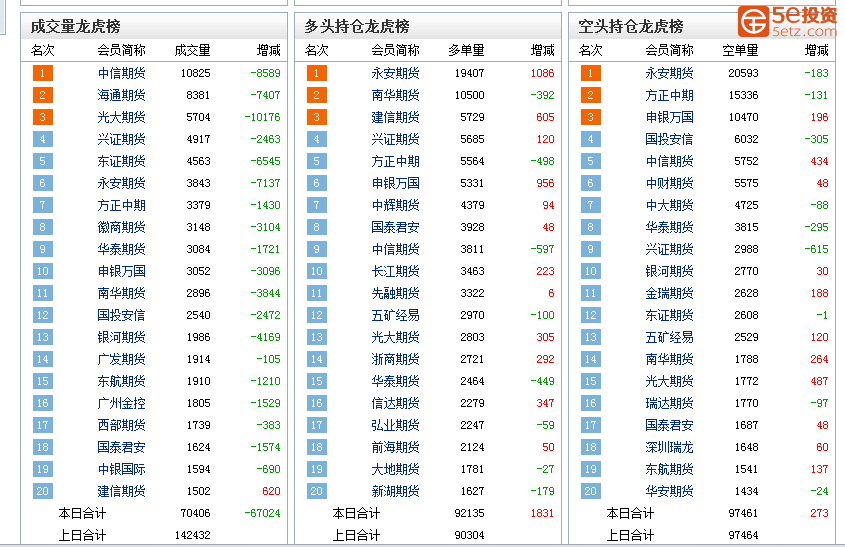Image resolution: width=845 pixels, height=547 pixels.
Task: Click 会员简称 header in 多头持仓龙虎榜
Action: click(x=395, y=51)
